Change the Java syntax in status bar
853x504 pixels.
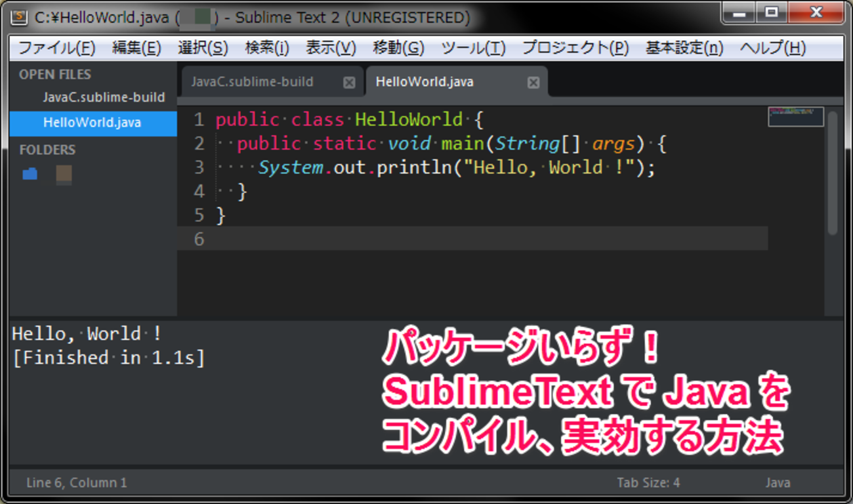778,483
